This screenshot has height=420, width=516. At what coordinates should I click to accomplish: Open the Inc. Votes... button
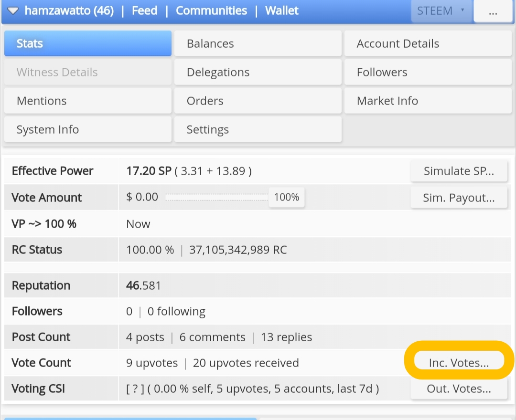[459, 362]
